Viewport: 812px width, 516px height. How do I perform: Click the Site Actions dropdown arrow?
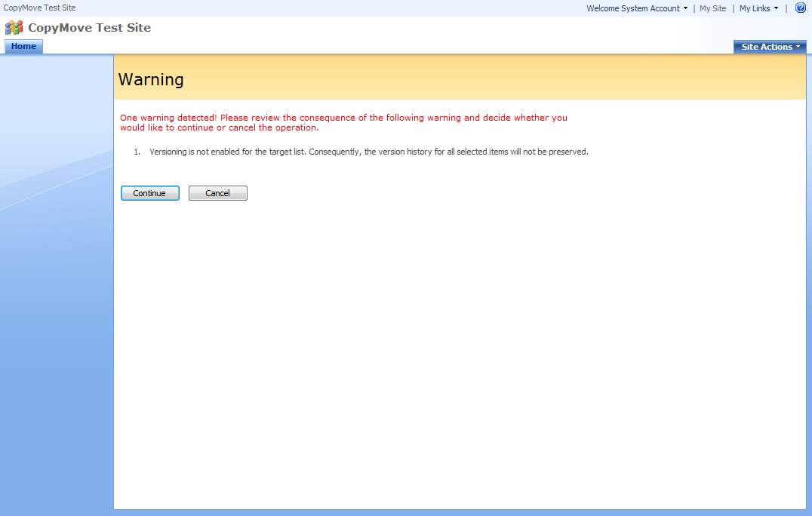(798, 47)
